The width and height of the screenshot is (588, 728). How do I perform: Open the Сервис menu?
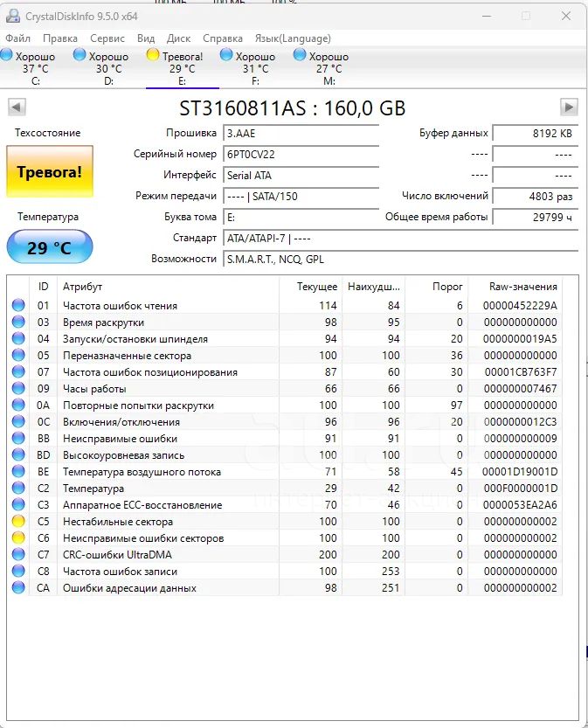point(107,38)
